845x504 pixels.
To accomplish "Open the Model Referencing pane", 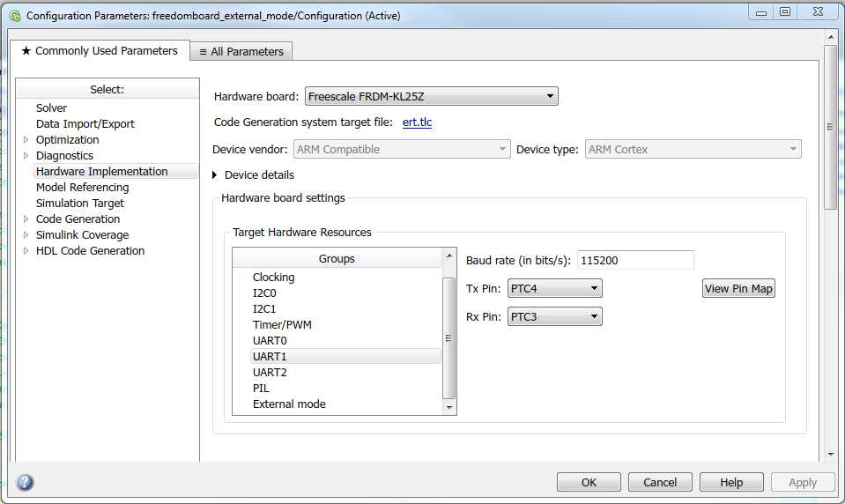I will pos(83,187).
